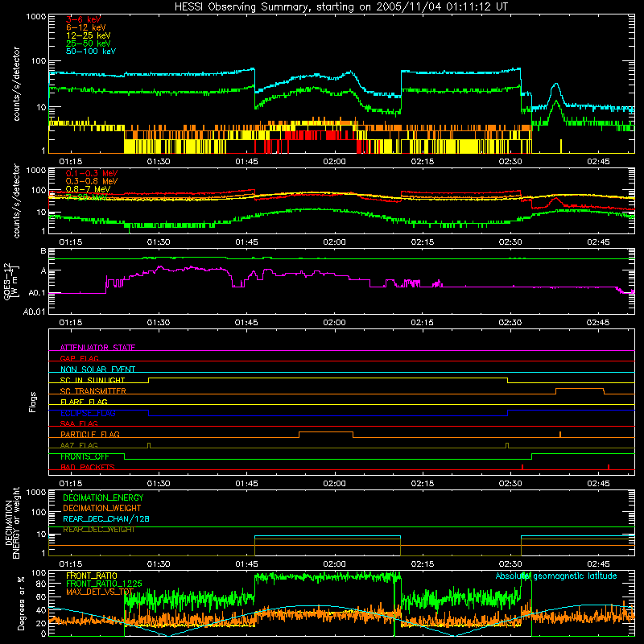The height and width of the screenshot is (644, 644).
Task: Select the A0.01 tick label on the GOES axis
Action: click(34, 312)
